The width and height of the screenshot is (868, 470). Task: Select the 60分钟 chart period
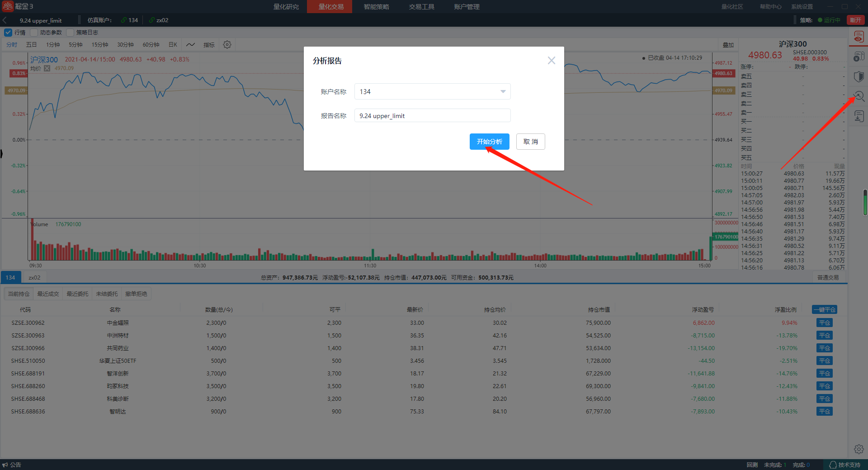[x=151, y=45]
